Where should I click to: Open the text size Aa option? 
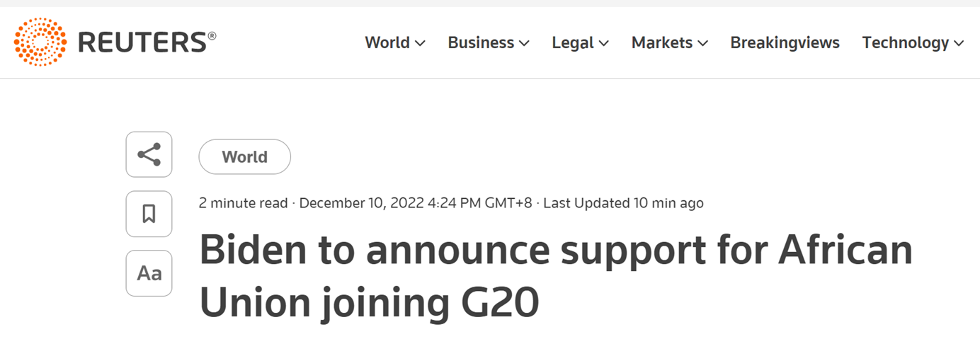point(149,273)
